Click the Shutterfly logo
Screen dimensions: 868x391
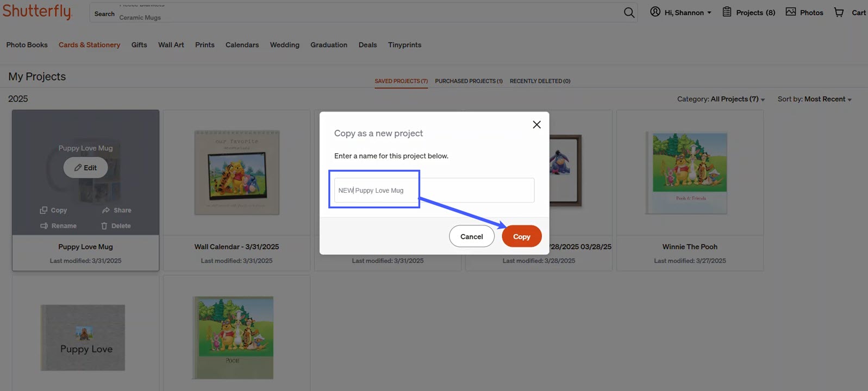(37, 12)
